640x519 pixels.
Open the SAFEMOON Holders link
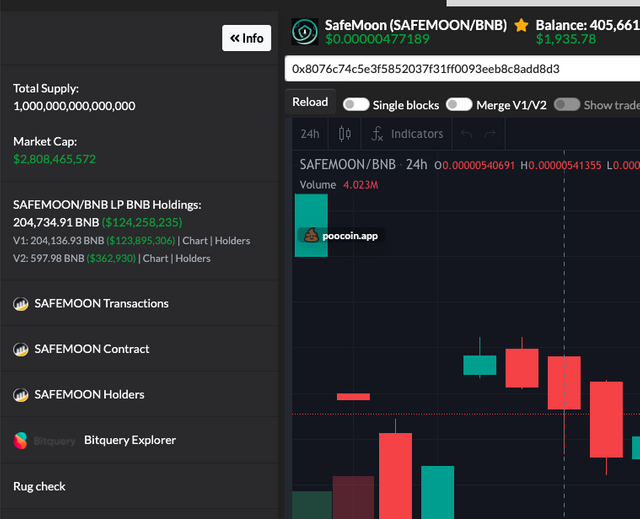[89, 395]
